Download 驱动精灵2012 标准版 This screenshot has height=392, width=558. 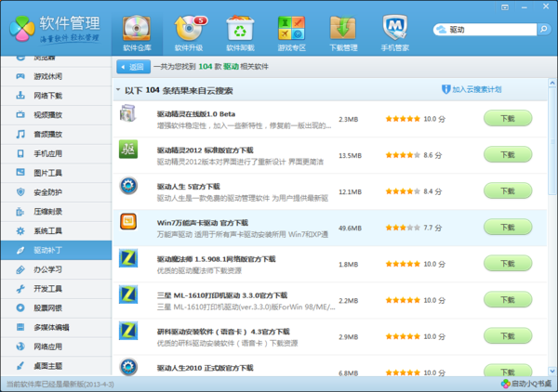point(508,154)
